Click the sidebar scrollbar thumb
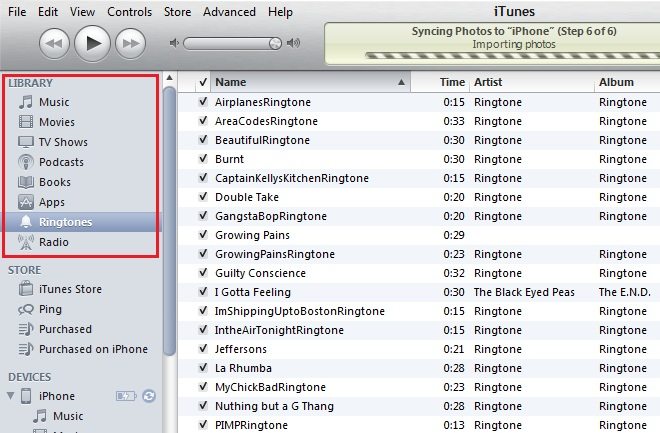Image resolution: width=660 pixels, height=433 pixels. pyautogui.click(x=169, y=221)
